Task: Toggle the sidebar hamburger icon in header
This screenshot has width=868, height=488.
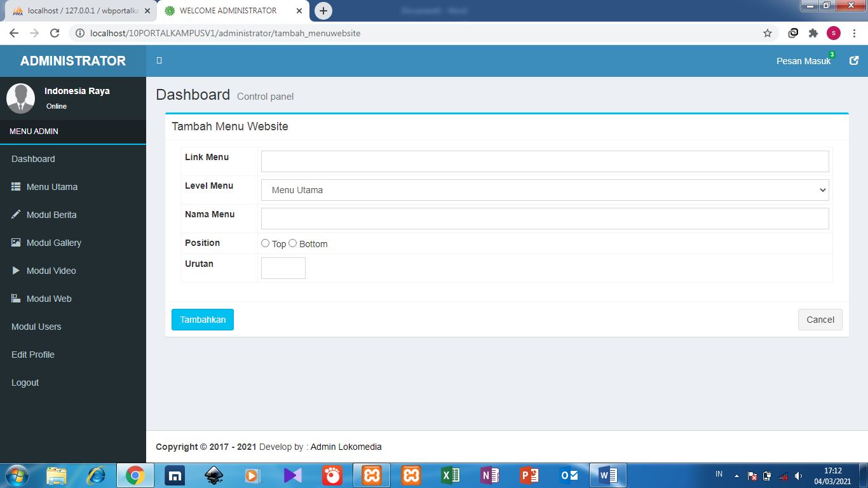Action: 159,60
